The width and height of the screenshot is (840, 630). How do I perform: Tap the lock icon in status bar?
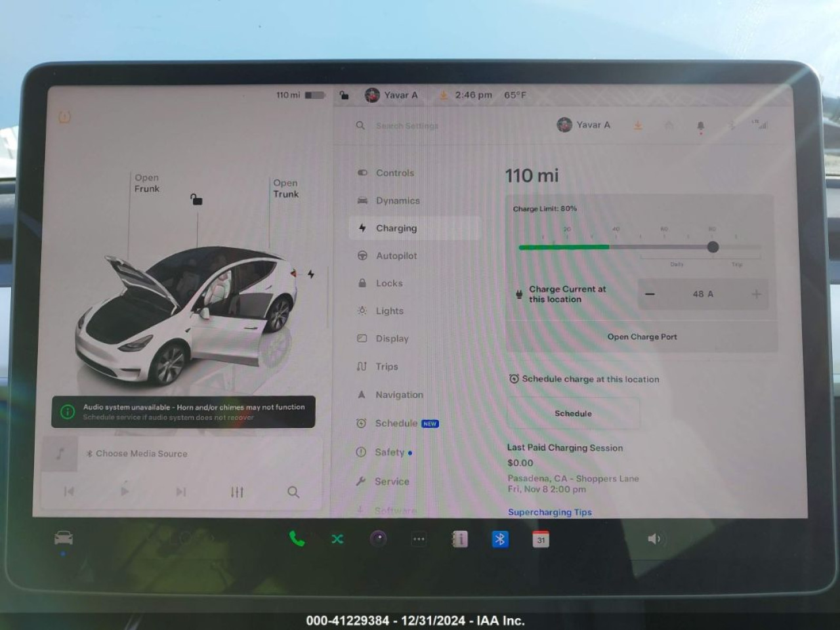pos(344,95)
